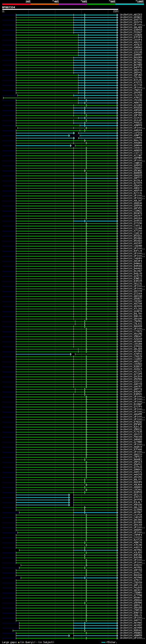Click the white query sequence bar
Screen dimensions: 146x644
[x=60, y=9]
